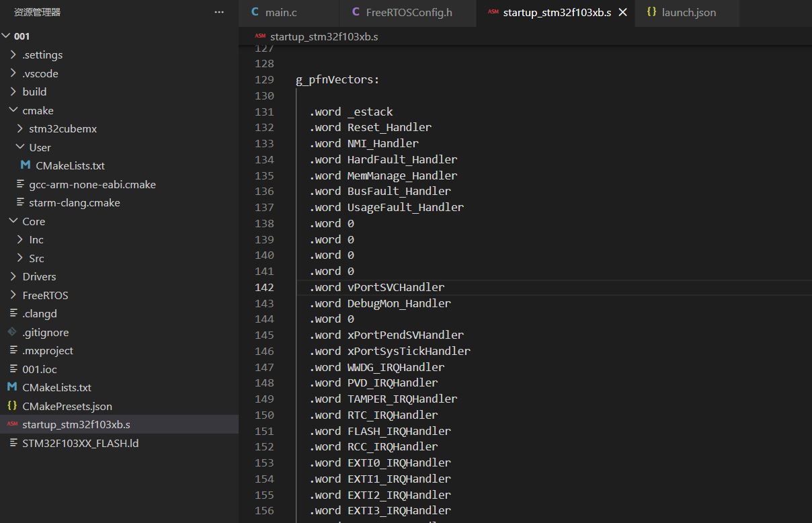Open STM32F103XX_FLASH.ld linker script
812x523 pixels.
click(x=80, y=443)
